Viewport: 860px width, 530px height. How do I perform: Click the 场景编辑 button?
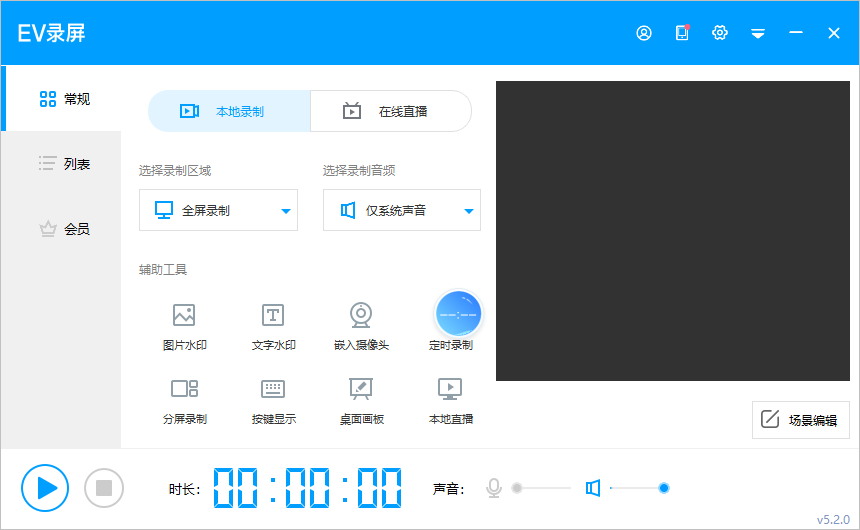tap(801, 420)
